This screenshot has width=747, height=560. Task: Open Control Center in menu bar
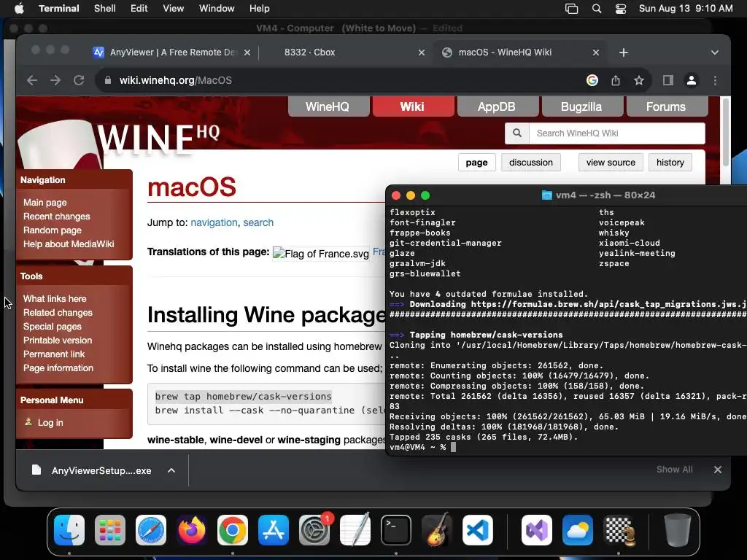620,9
